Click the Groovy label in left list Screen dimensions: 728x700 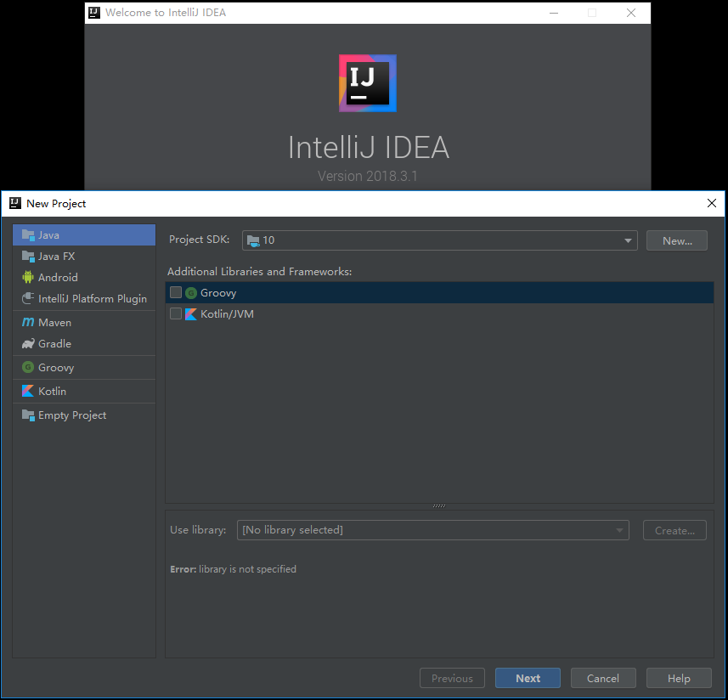[56, 368]
